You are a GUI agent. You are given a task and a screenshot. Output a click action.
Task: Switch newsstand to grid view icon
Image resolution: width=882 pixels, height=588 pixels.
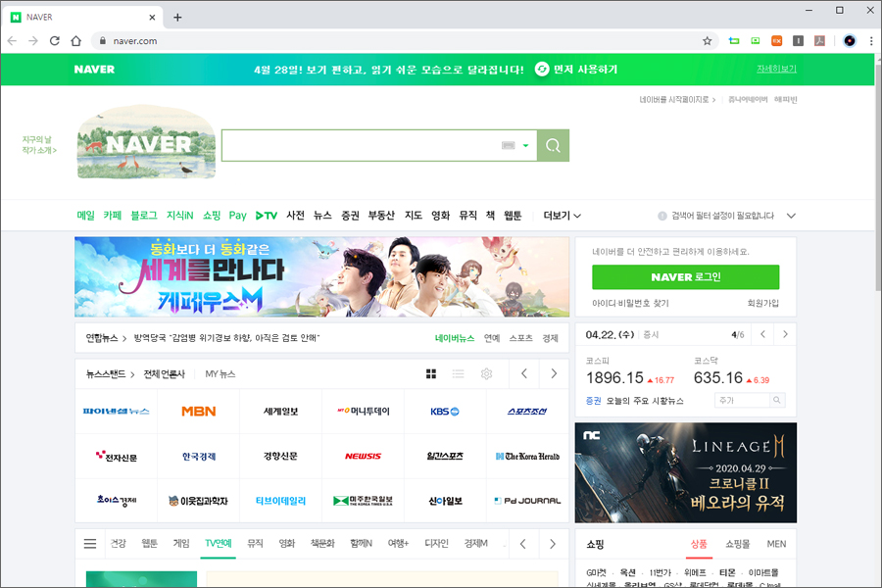point(431,373)
